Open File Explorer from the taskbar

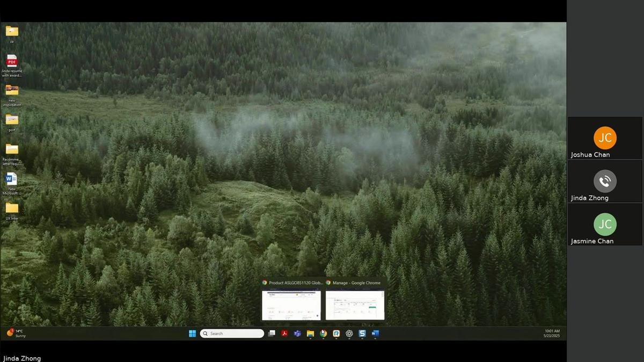coord(310,333)
